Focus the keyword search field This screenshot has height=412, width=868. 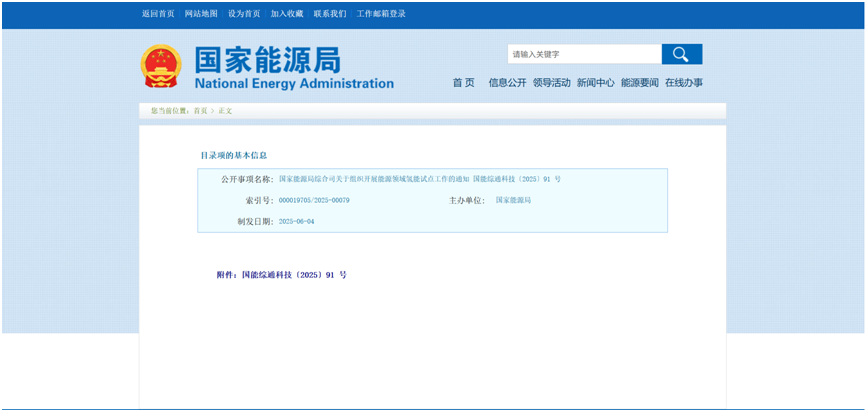585,54
